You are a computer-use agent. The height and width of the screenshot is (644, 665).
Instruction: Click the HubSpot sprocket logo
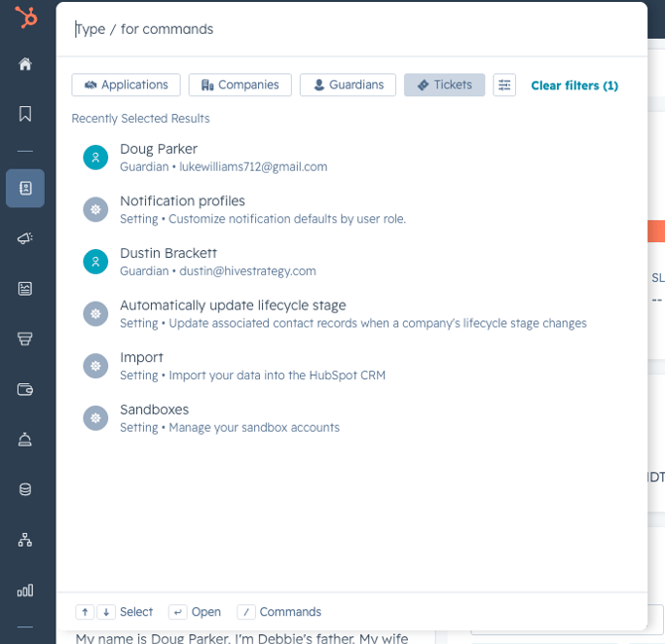click(x=26, y=18)
